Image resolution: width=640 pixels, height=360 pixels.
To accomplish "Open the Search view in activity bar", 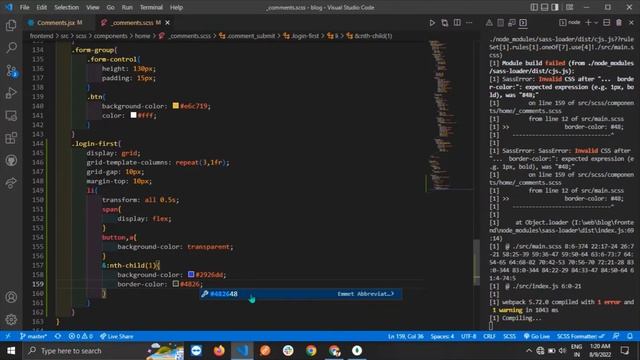I will coord(11,48).
